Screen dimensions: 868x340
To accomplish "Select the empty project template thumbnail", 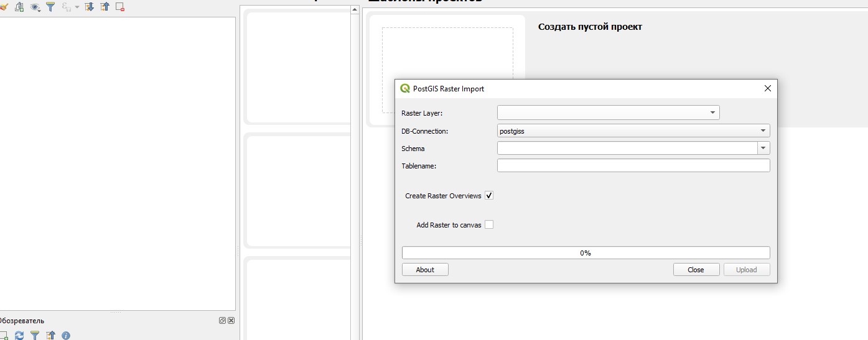I will [x=447, y=70].
